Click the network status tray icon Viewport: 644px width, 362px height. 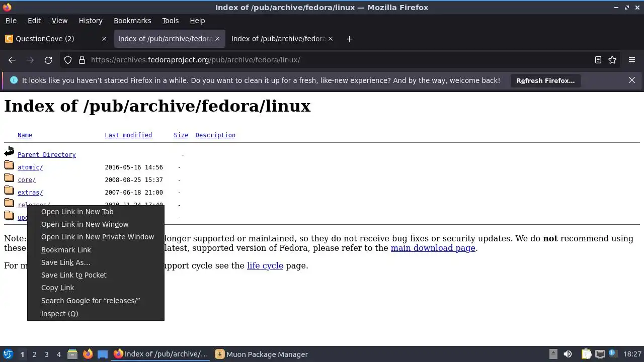(600, 354)
